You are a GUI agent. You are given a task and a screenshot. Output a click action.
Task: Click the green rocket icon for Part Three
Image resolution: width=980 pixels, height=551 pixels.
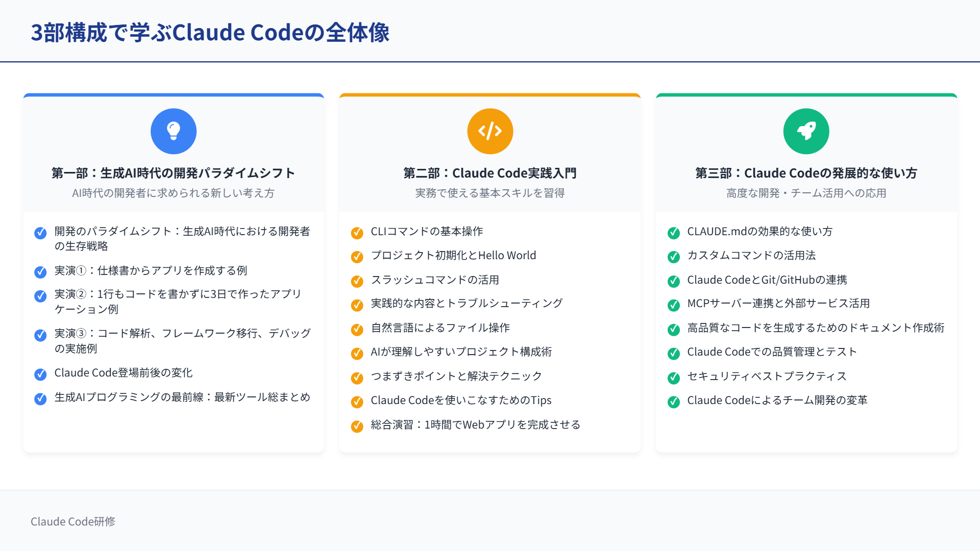806,131
